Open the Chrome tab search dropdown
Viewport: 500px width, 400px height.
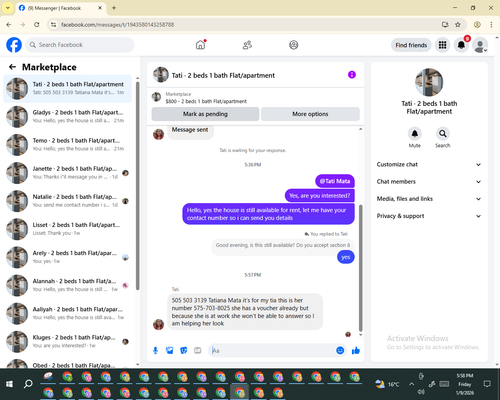7,8
